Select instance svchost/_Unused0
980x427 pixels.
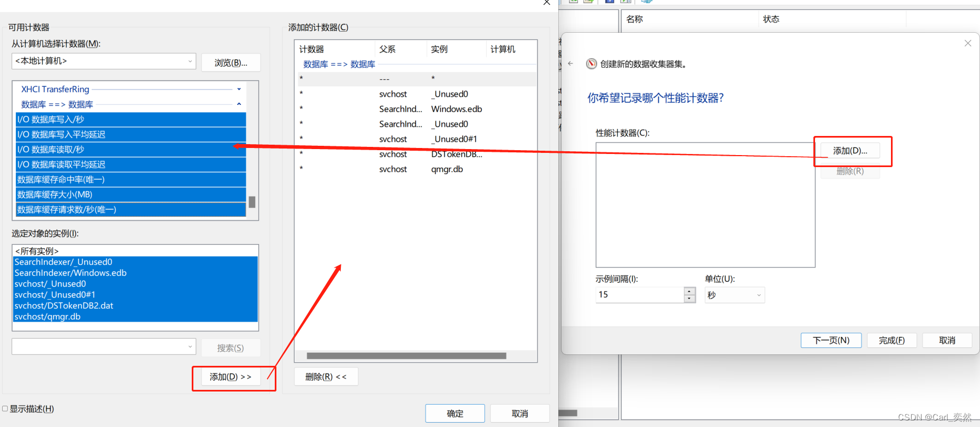click(x=135, y=284)
